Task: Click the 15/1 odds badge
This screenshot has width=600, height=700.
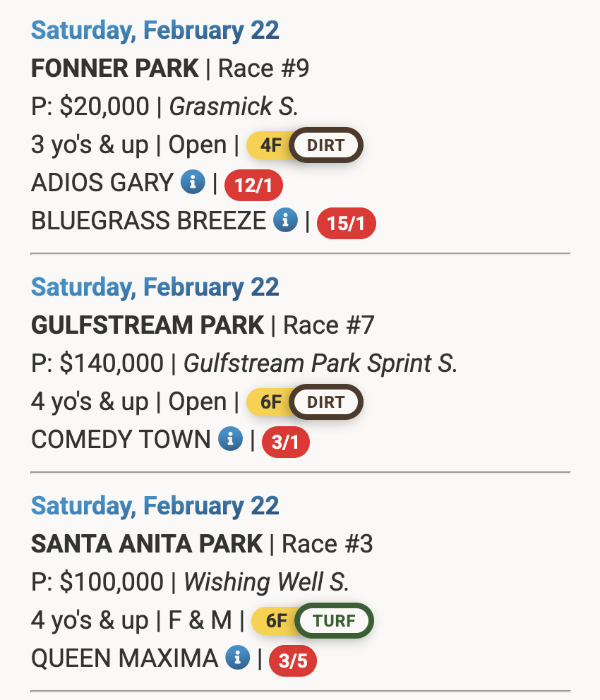Action: [x=347, y=223]
